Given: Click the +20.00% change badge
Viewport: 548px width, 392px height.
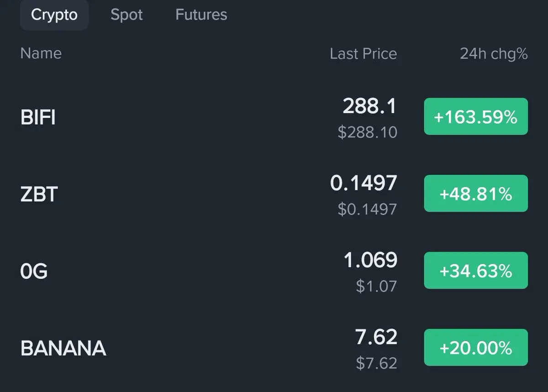Looking at the screenshot, I should 476,348.
